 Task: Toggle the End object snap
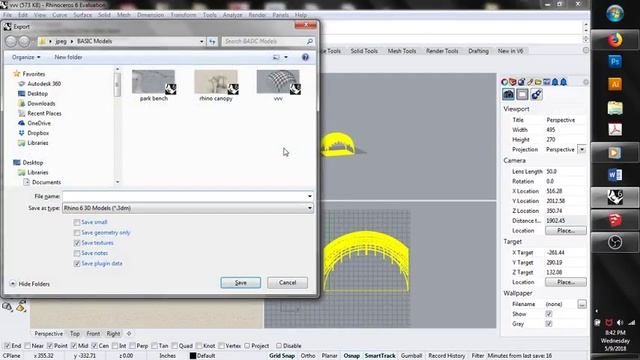[7, 346]
